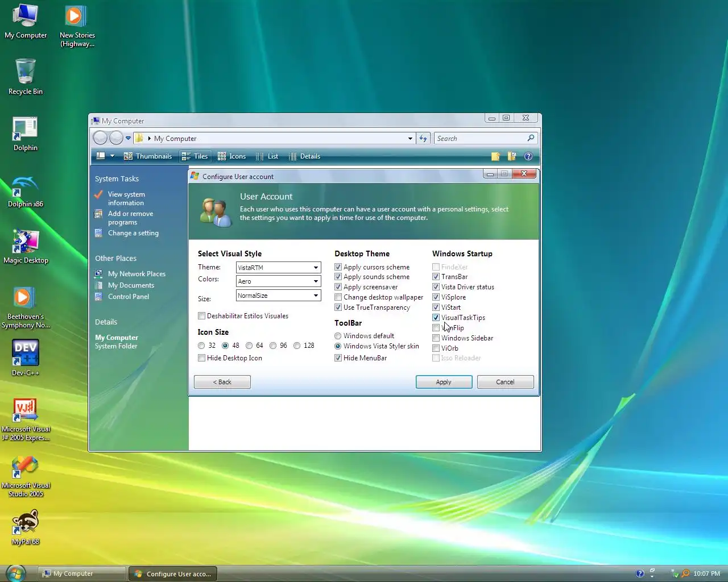Click the green checkmark network tray icon
728x582 pixels.
(x=675, y=573)
